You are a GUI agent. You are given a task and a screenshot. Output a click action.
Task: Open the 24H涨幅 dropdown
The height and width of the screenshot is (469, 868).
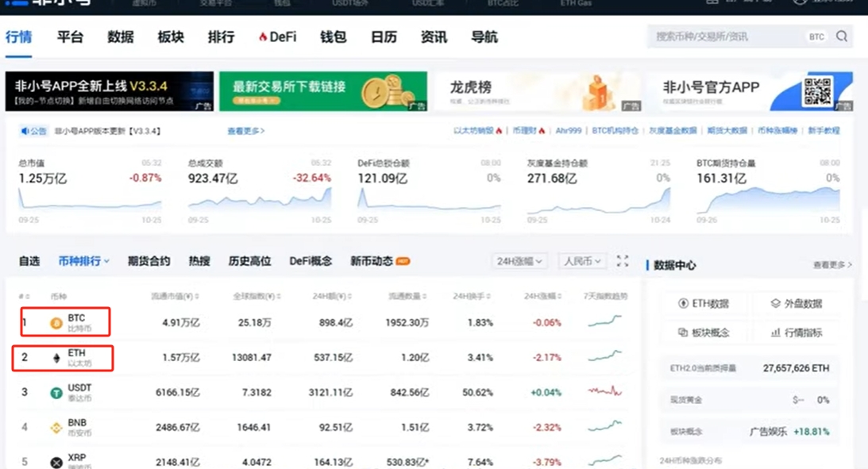519,261
